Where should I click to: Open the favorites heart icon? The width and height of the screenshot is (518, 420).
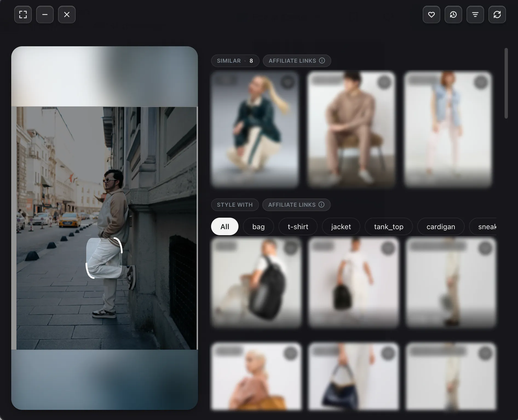tap(431, 15)
